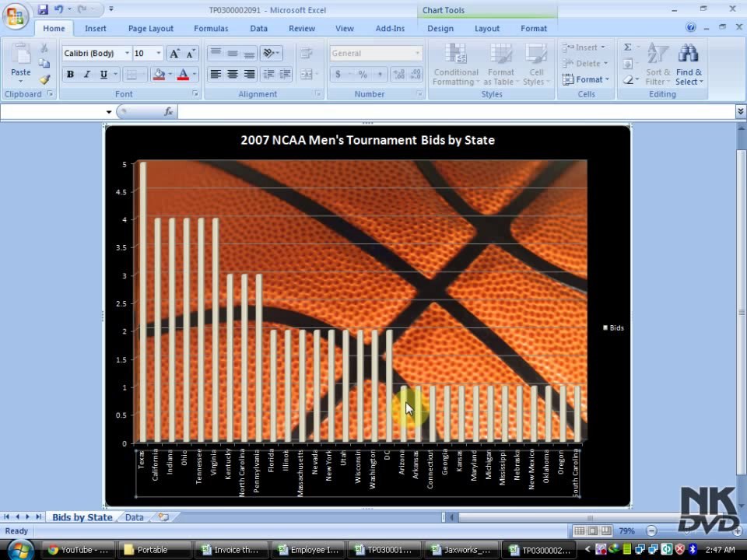Open the font name dropdown
The width and height of the screenshot is (747, 560).
pyautogui.click(x=127, y=53)
